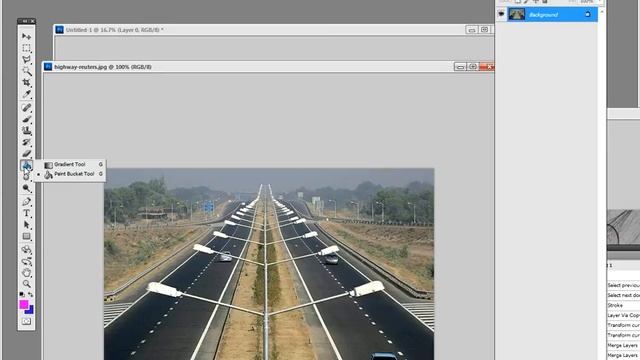Select the Dodge tool
The width and height of the screenshot is (640, 360).
coord(27,188)
